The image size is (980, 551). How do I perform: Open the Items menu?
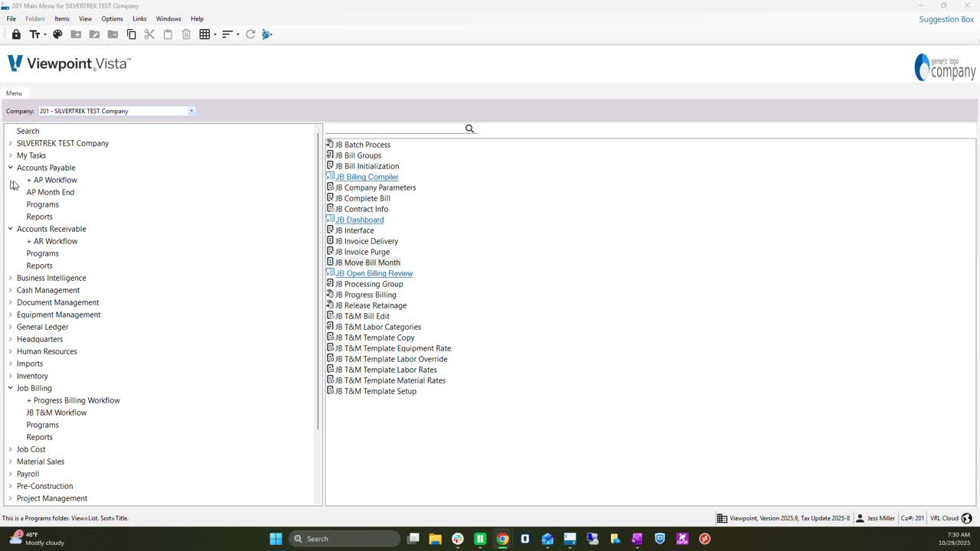pyautogui.click(x=62, y=18)
